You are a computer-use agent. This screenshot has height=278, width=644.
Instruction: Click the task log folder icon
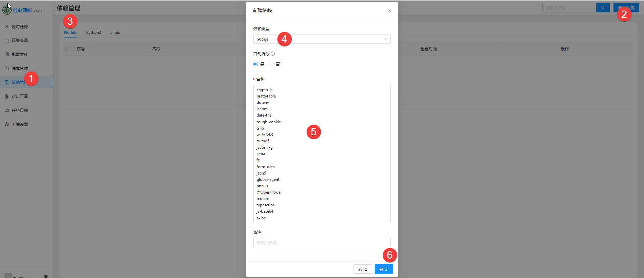[7, 110]
